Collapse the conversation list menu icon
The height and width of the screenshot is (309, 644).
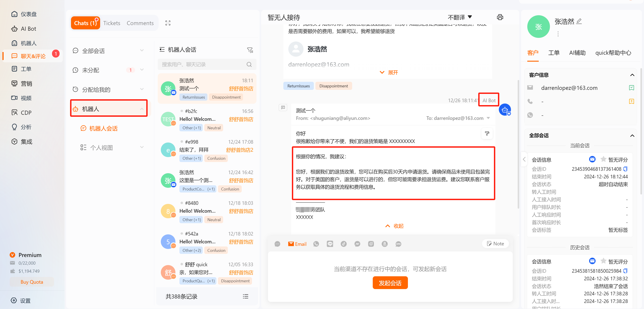(x=162, y=50)
